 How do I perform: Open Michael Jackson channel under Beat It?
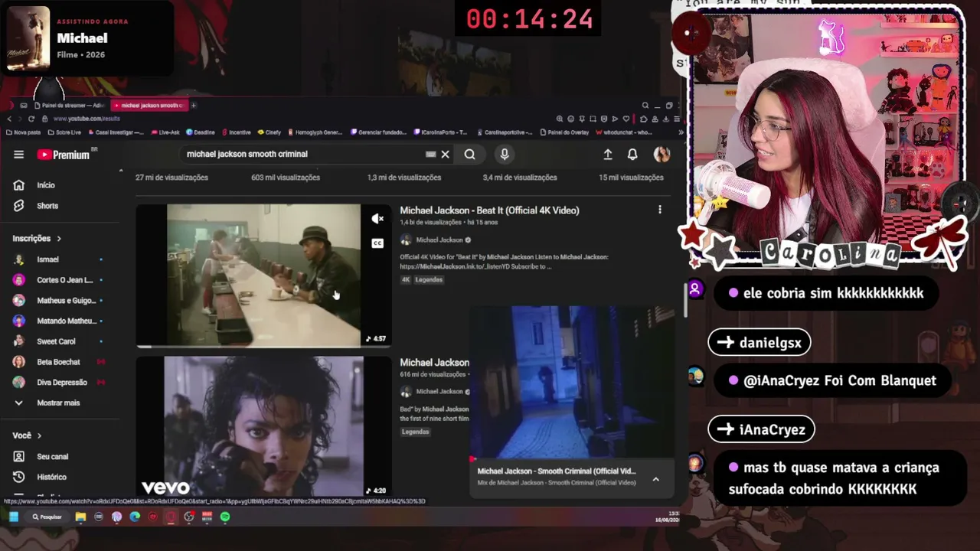click(439, 240)
